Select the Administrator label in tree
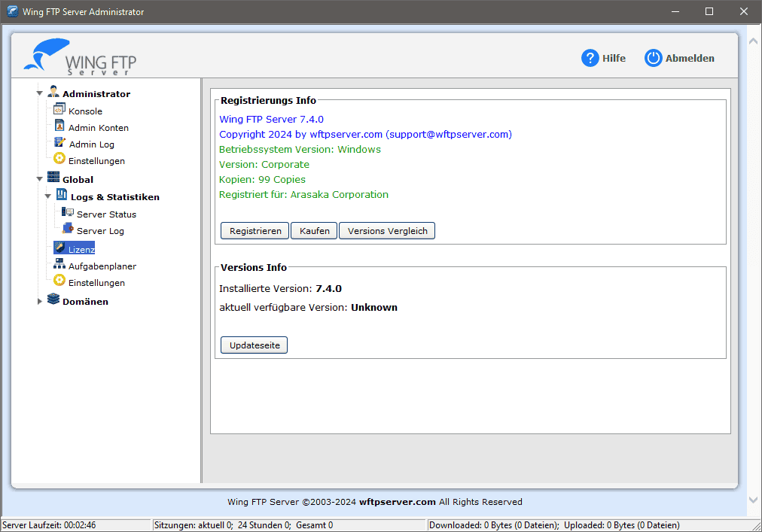This screenshot has height=532, width=762. (96, 94)
